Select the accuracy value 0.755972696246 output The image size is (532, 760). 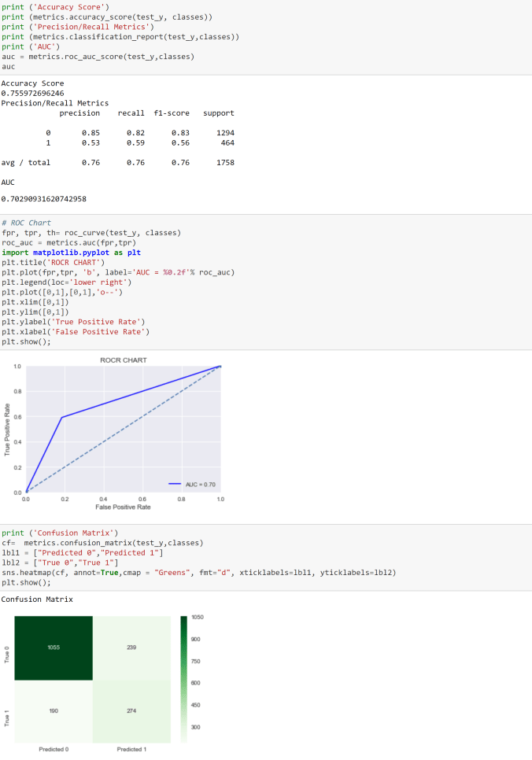click(33, 93)
